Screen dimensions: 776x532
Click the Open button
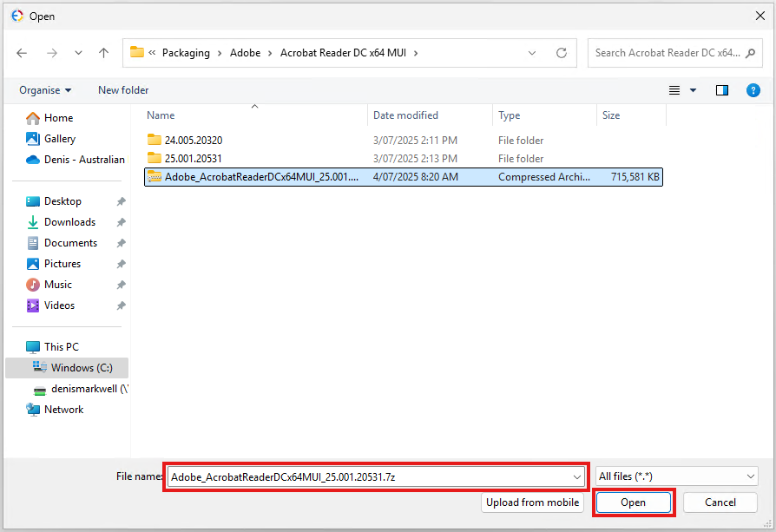click(633, 502)
